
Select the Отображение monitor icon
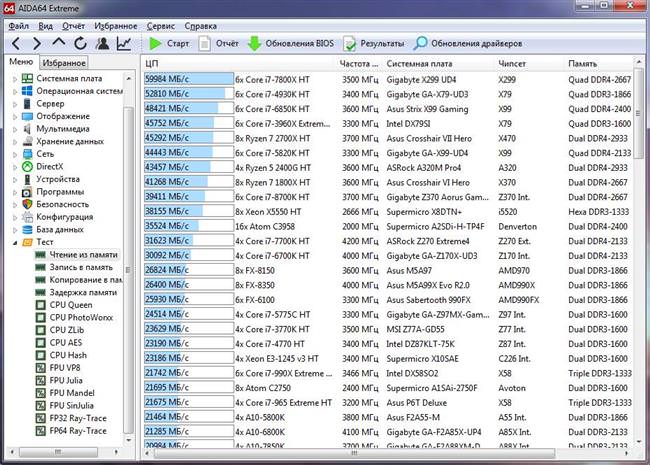(27, 116)
